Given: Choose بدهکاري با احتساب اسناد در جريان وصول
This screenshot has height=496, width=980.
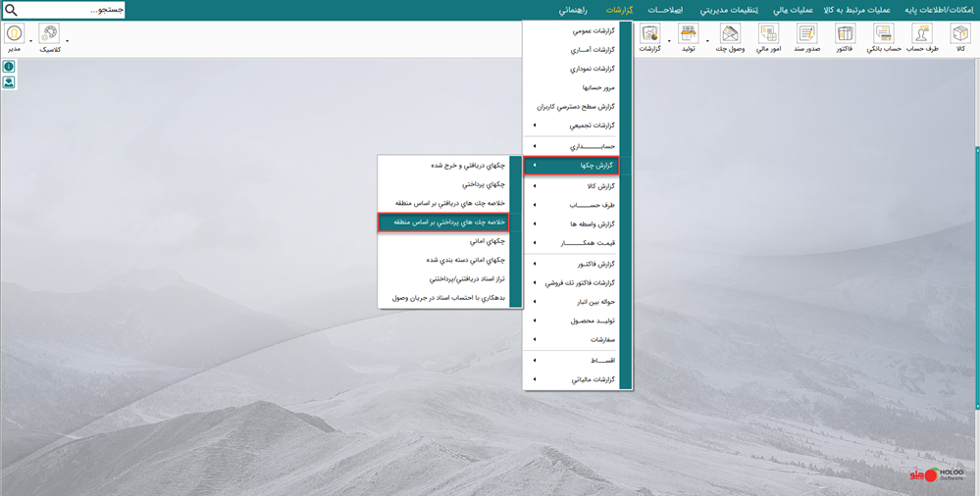Looking at the screenshot, I should pos(444,298).
